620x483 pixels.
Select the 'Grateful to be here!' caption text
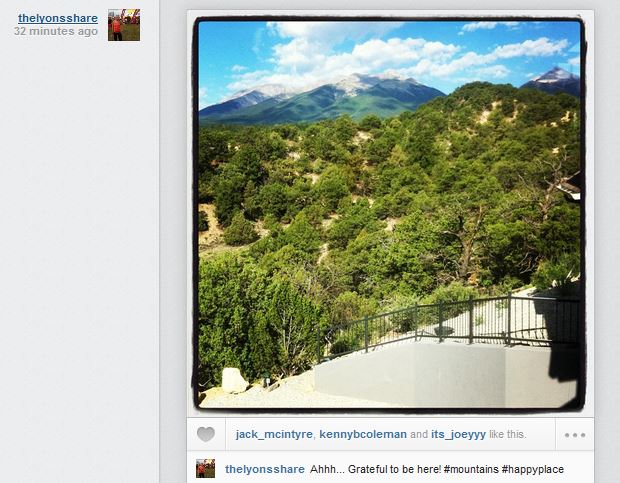pos(394,469)
